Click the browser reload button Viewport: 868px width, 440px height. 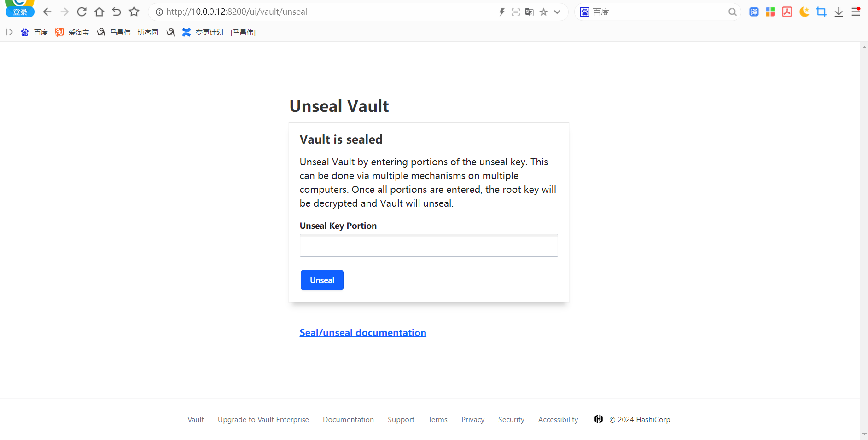coord(82,12)
